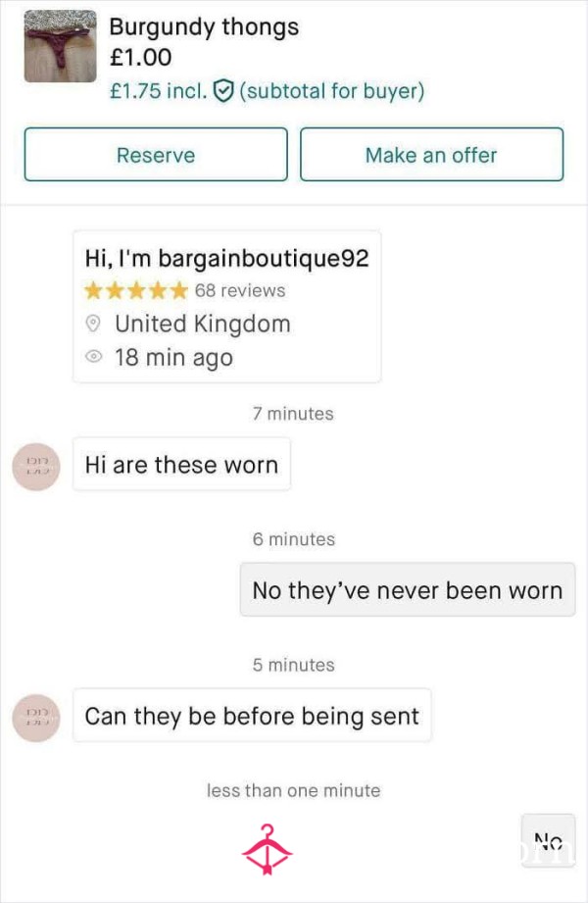The height and width of the screenshot is (903, 588).
Task: Select the 'Hi are these worn' message
Action: (x=181, y=464)
